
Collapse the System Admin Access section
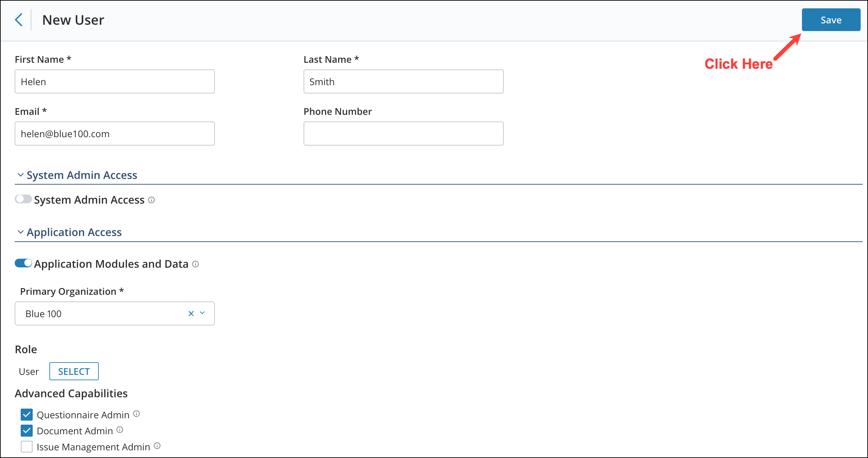point(20,175)
